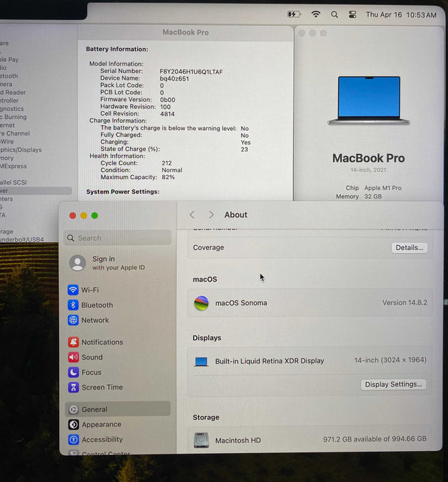Select General in settings sidebar
448x482 pixels.
(118, 409)
